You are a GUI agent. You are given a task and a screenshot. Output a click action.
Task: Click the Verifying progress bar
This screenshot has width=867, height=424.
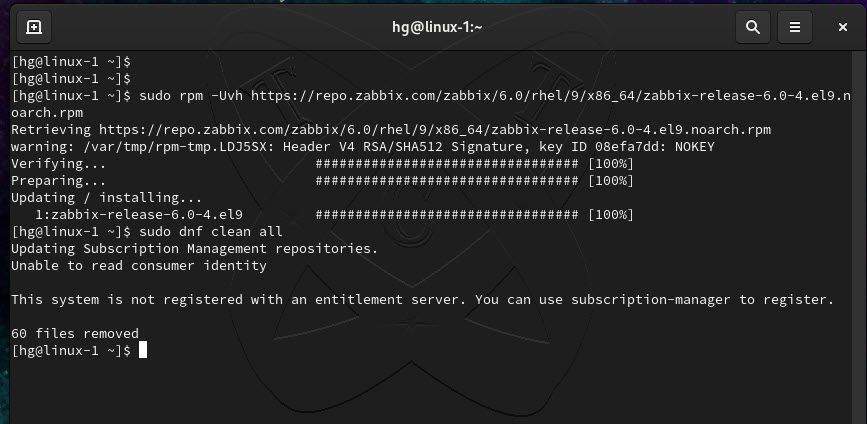(447, 164)
